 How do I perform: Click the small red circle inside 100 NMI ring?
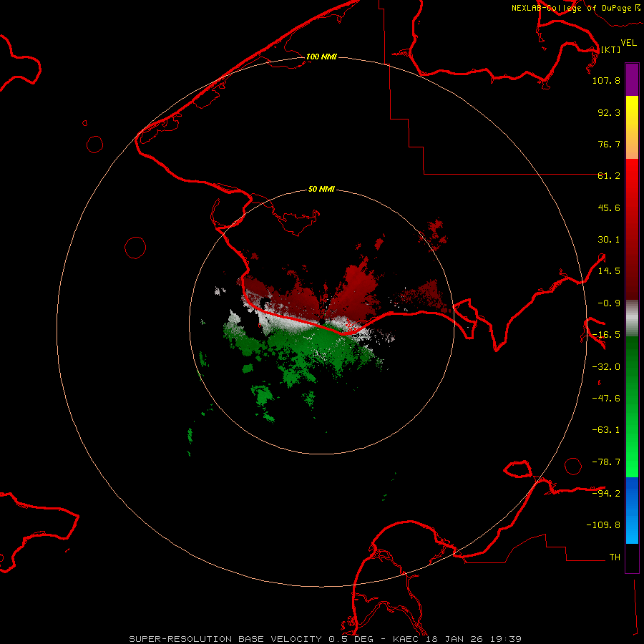point(135,248)
